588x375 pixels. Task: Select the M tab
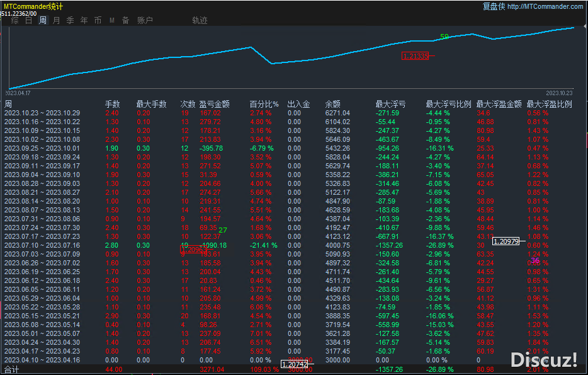[111, 20]
